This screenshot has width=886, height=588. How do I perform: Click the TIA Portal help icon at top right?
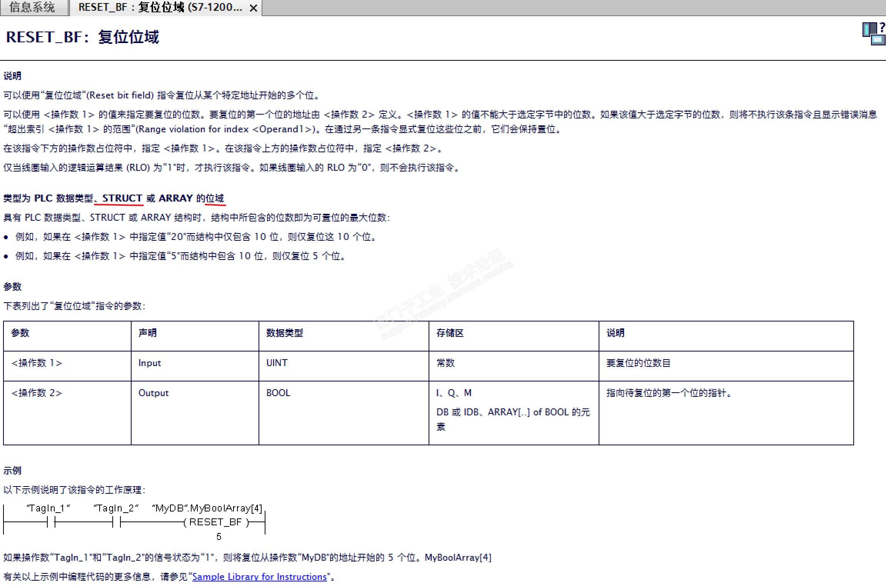coord(873,34)
